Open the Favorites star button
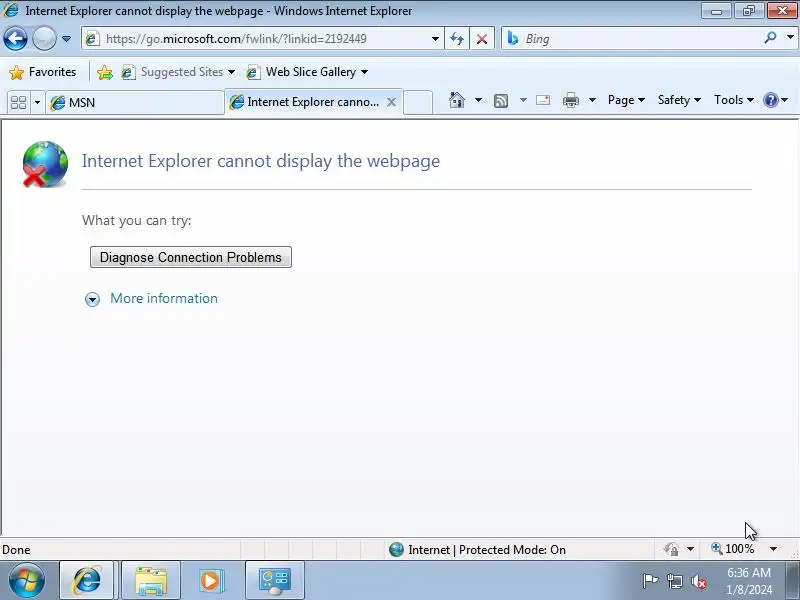This screenshot has height=600, width=800. pyautogui.click(x=43, y=72)
